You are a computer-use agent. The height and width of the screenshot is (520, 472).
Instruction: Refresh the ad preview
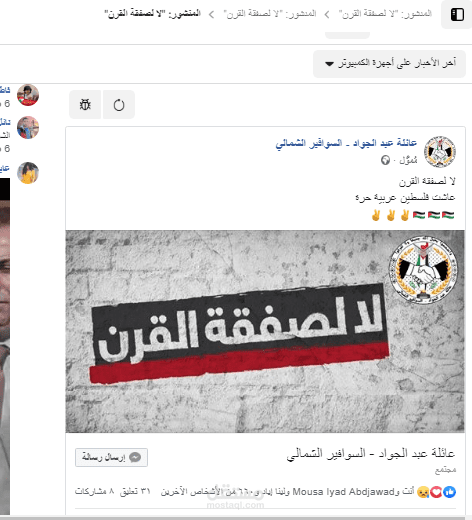point(119,105)
